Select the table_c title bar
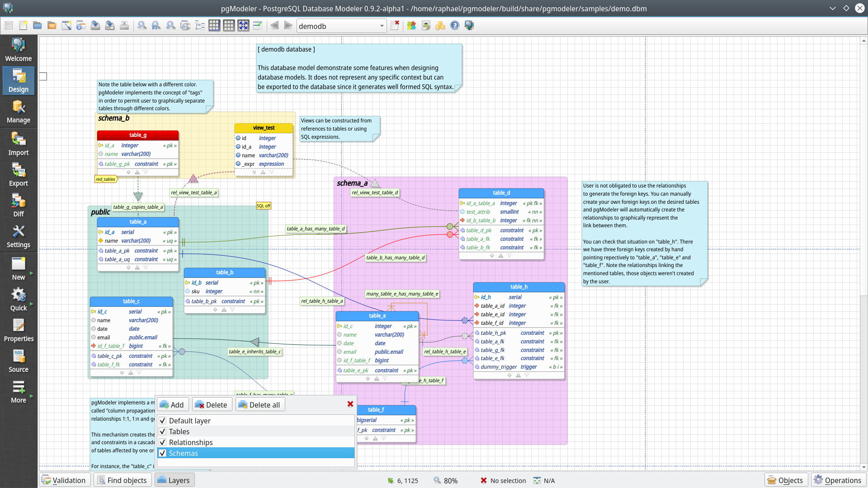Viewport: 868px width, 488px height. point(131,301)
